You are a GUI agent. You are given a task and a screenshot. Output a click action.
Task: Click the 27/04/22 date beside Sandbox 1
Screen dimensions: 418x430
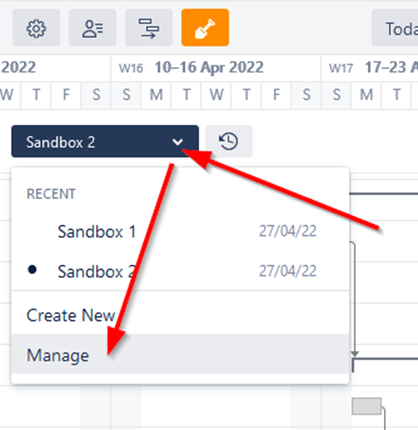pyautogui.click(x=288, y=231)
